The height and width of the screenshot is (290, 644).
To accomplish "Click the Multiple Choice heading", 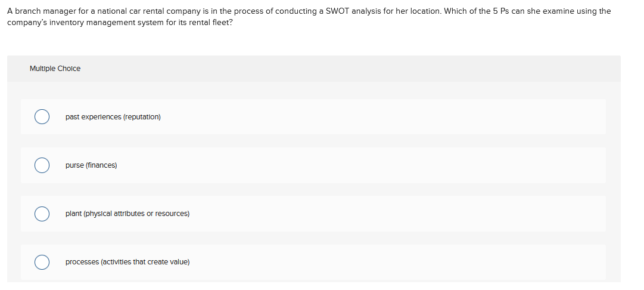I will coord(55,69).
